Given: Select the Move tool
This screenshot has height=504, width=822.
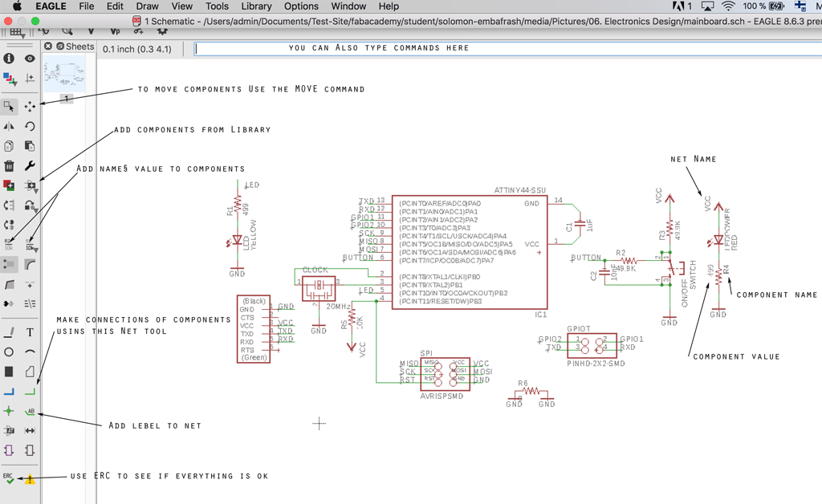Looking at the screenshot, I should point(30,107).
